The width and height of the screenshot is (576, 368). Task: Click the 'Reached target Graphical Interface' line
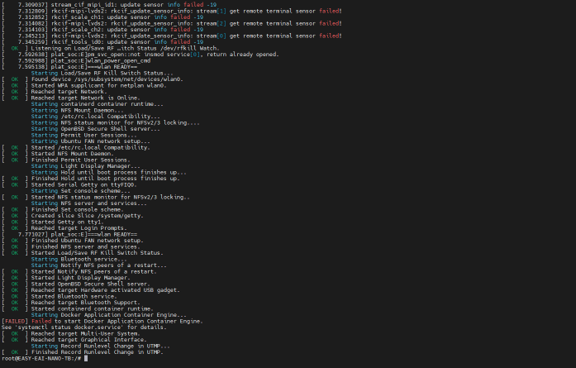[x=74, y=340]
